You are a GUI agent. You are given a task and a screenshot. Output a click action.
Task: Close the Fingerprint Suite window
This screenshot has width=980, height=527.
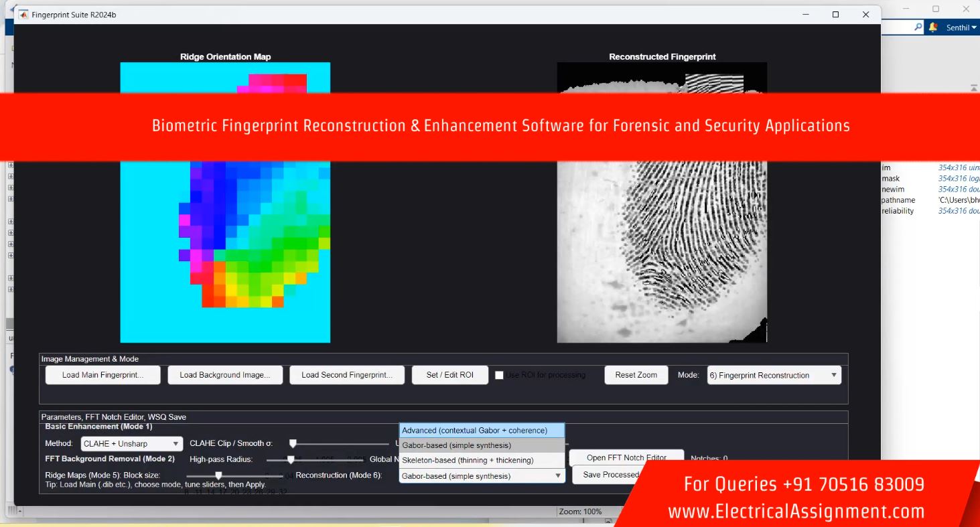tap(865, 14)
